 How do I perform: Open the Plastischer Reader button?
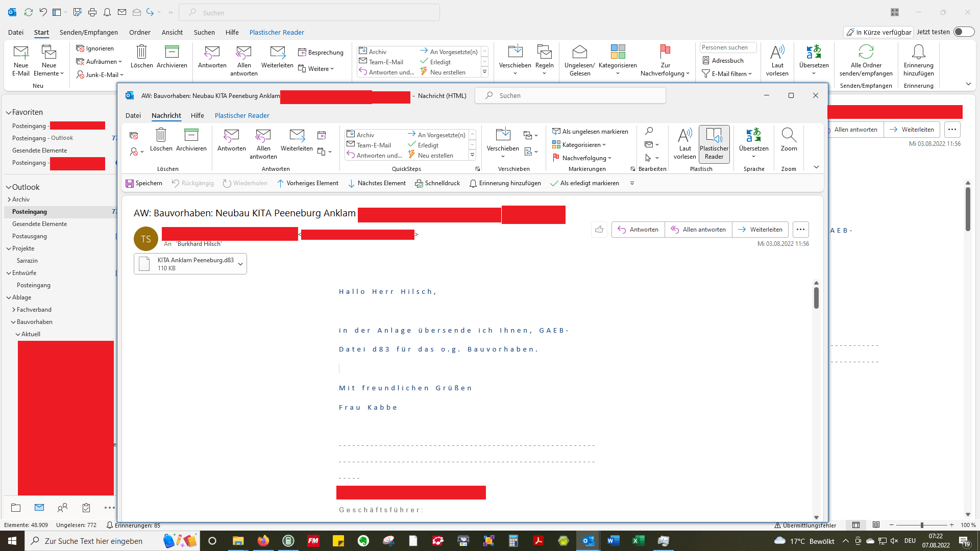714,144
